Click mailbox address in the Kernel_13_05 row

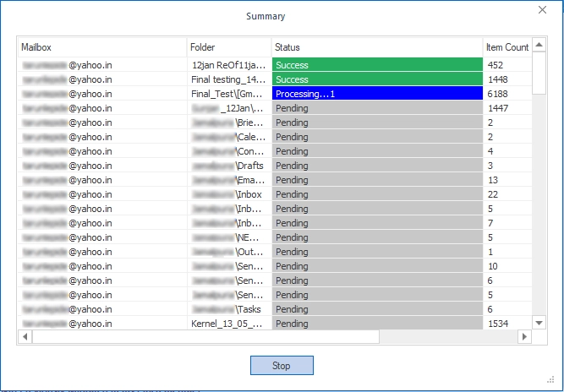coord(68,324)
